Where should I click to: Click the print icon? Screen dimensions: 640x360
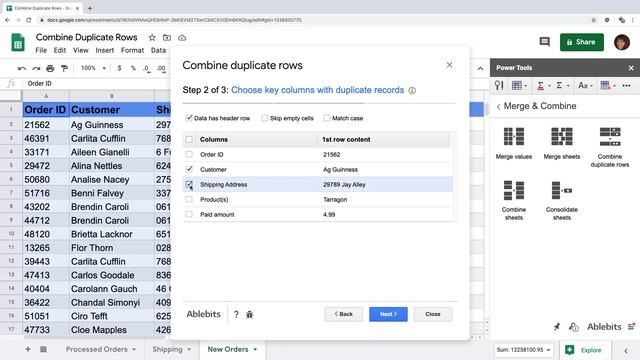(50, 68)
